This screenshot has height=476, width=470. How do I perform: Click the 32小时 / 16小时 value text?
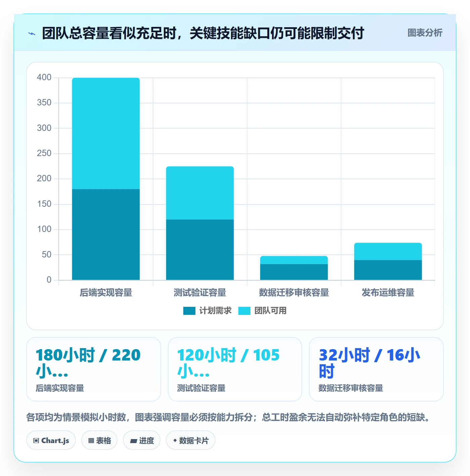click(x=369, y=363)
